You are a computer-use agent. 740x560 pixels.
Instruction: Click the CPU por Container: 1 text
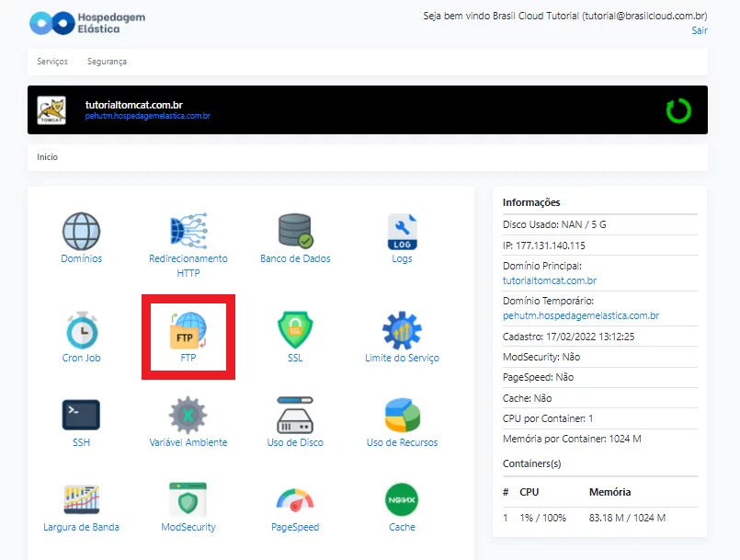[x=548, y=418]
